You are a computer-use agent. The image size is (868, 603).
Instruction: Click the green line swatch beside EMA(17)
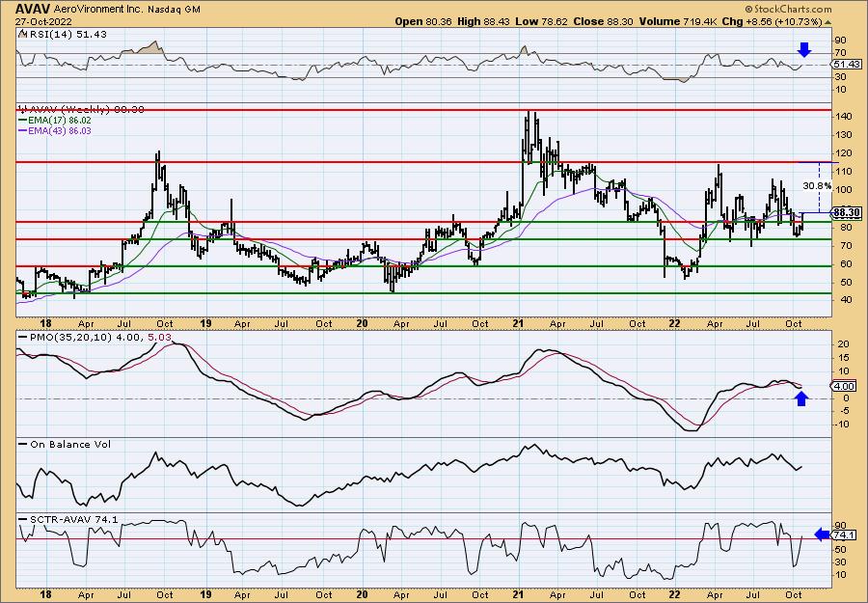coord(22,121)
